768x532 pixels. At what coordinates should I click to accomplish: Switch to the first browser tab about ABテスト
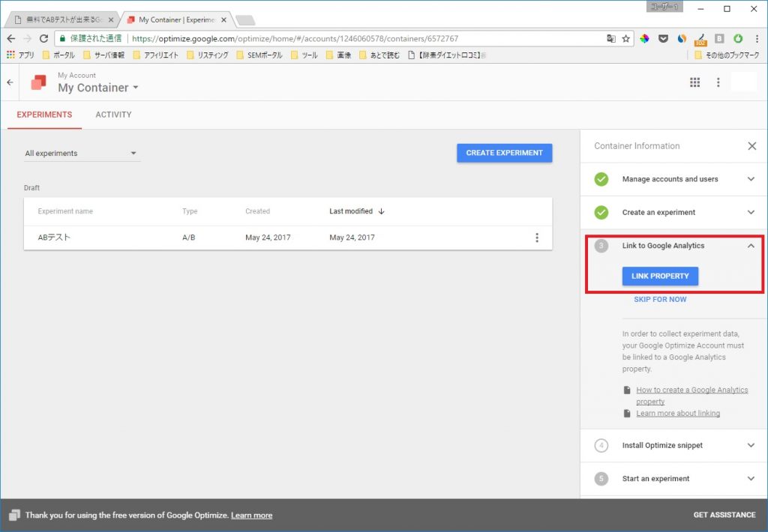(x=62, y=19)
